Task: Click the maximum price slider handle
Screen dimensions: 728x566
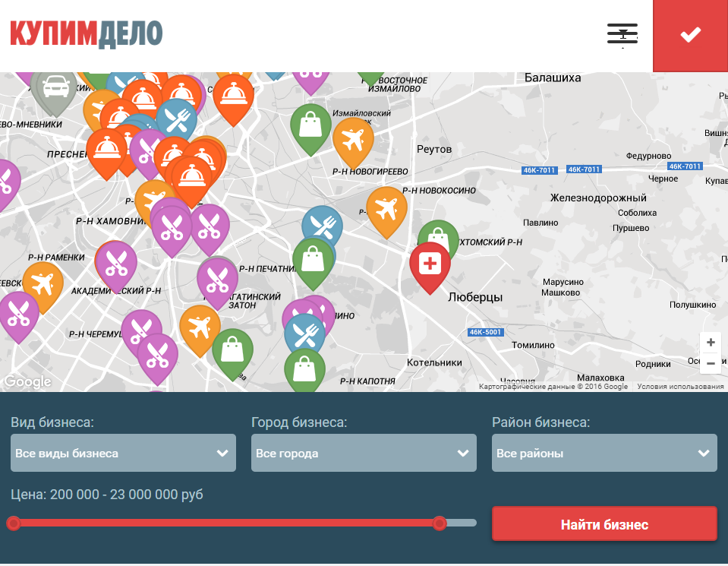Action: click(440, 523)
